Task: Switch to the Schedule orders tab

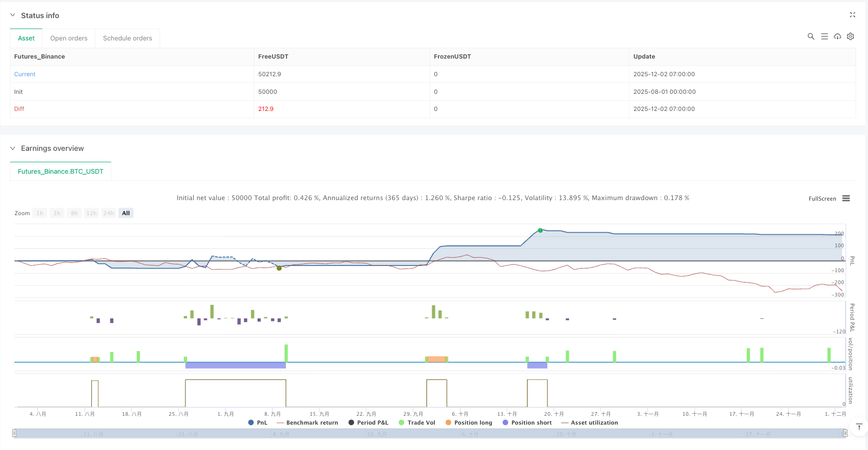Action: 127,38
